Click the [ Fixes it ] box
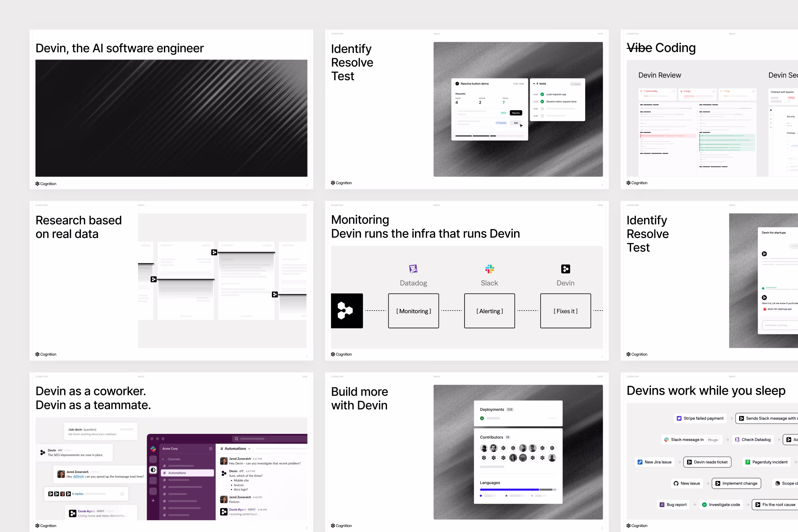 click(565, 311)
